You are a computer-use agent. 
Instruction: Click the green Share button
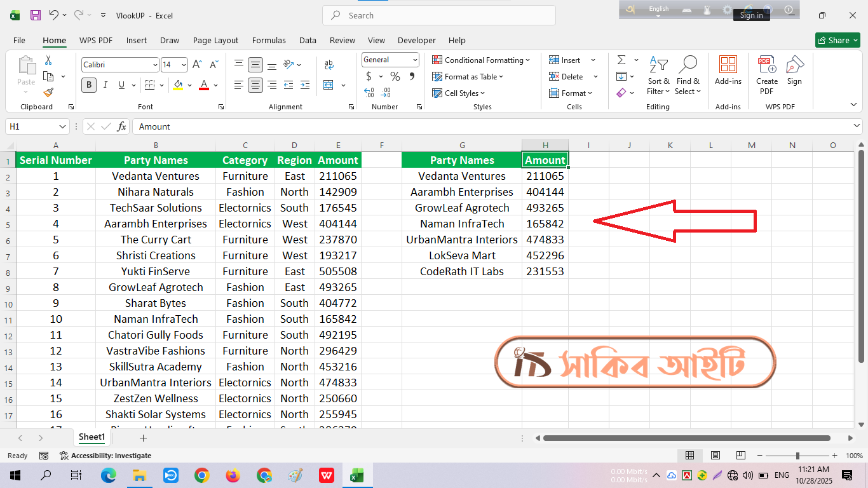coord(837,40)
